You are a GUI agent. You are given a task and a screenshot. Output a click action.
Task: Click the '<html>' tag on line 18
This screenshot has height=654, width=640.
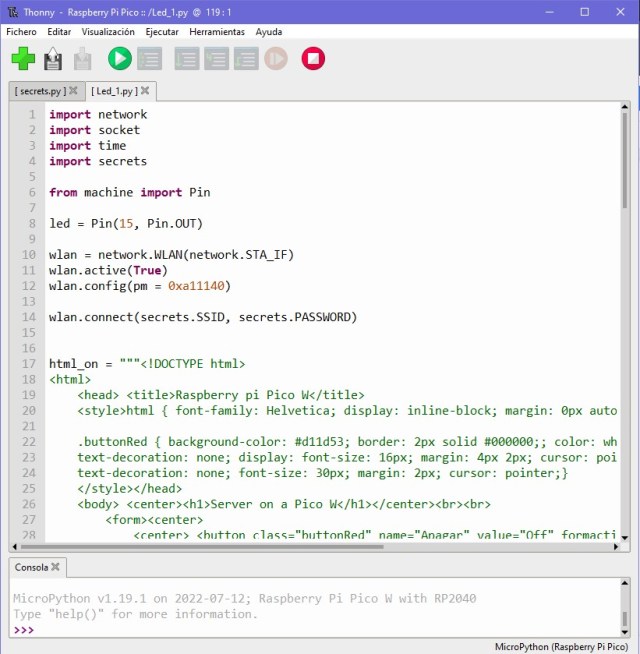point(70,379)
